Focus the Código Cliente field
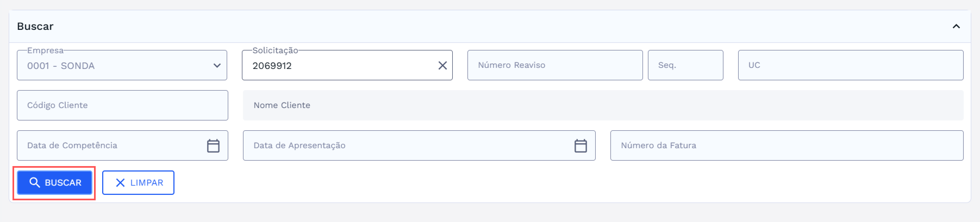 [122, 105]
